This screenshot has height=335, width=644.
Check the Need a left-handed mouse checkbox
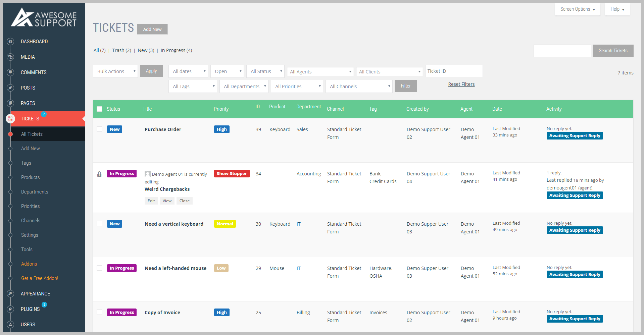(x=99, y=268)
